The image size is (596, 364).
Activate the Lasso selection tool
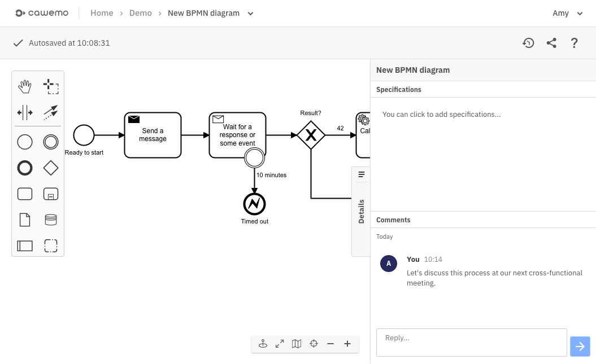(51, 86)
